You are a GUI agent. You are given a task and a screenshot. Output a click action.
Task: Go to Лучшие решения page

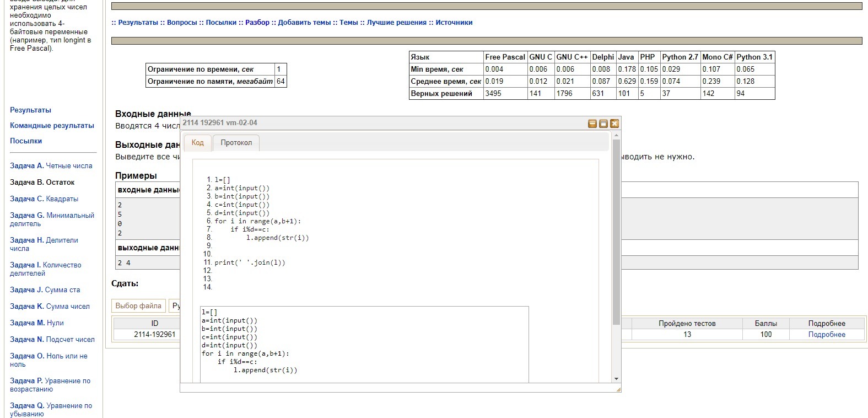(396, 23)
